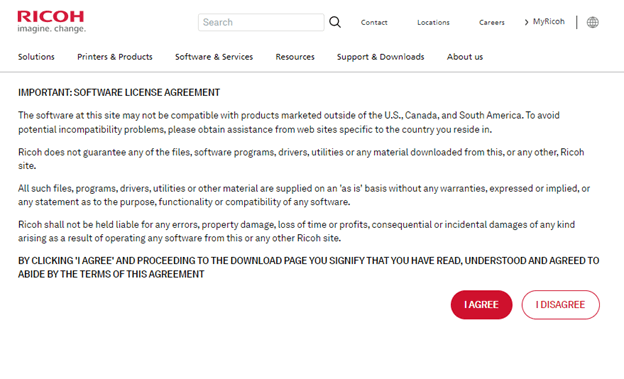Open the Resources menu
The image size is (624, 379).
pos(295,57)
